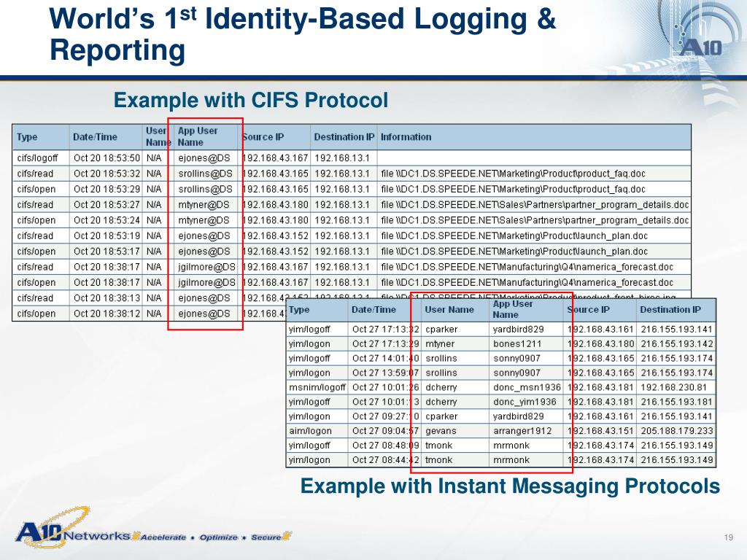
Task: Select the 'Oct 20 18:53:24' timestamp
Action: pos(107,220)
